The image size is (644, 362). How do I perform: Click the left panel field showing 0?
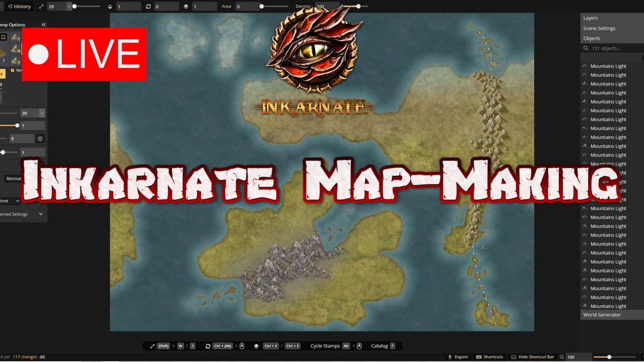click(22, 139)
